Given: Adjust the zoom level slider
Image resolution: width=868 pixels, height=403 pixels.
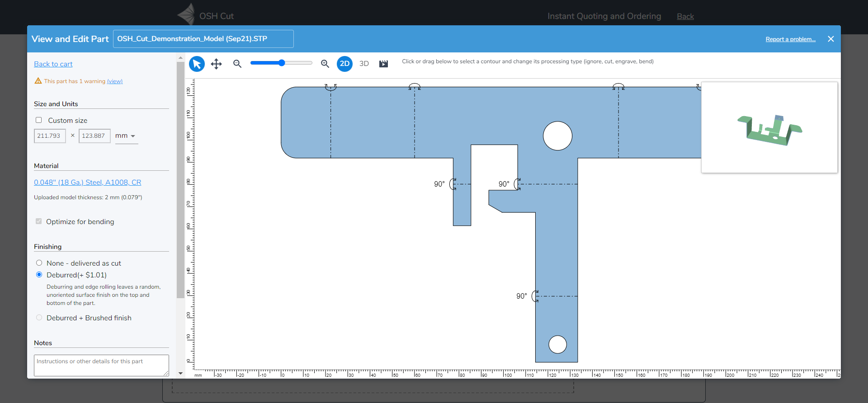Looking at the screenshot, I should tap(282, 63).
